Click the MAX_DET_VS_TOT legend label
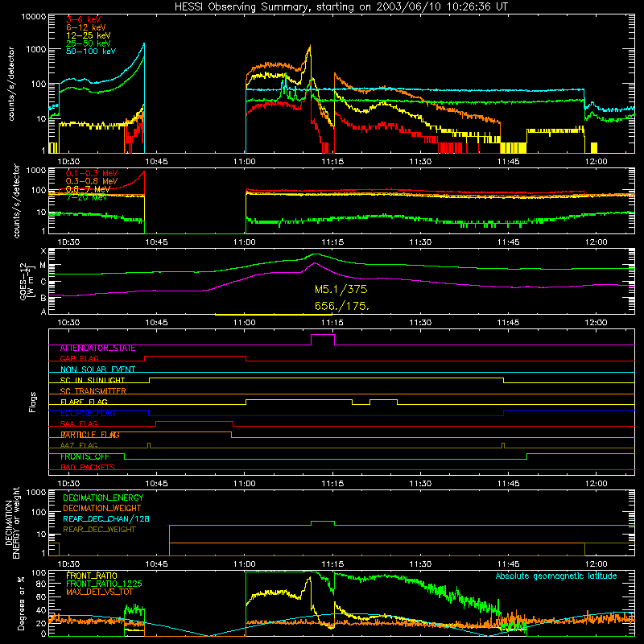Image resolution: width=644 pixels, height=644 pixels. pos(99,592)
